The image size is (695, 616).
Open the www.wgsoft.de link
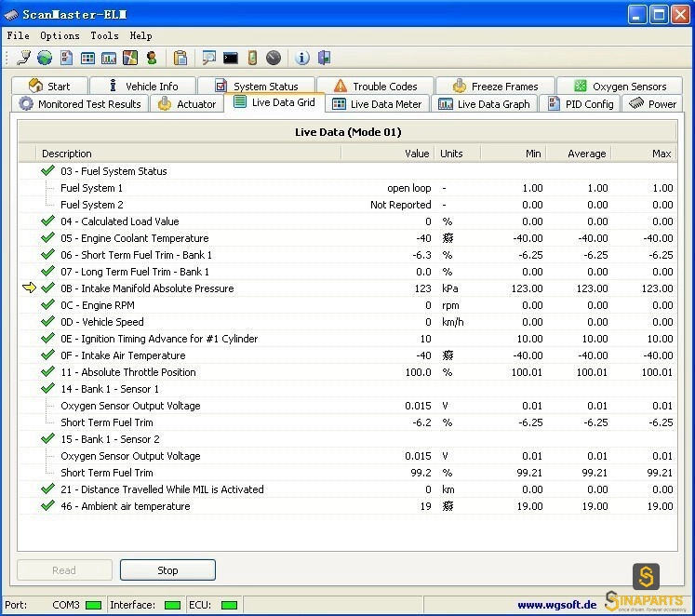click(556, 605)
